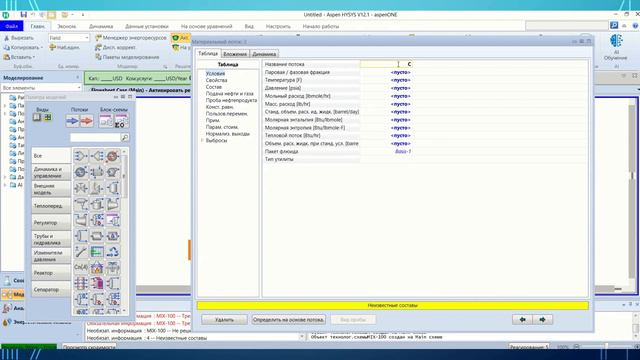The width and height of the screenshot is (640, 360).
Task: Open the Вложения tab in stream dialog
Action: click(x=235, y=54)
